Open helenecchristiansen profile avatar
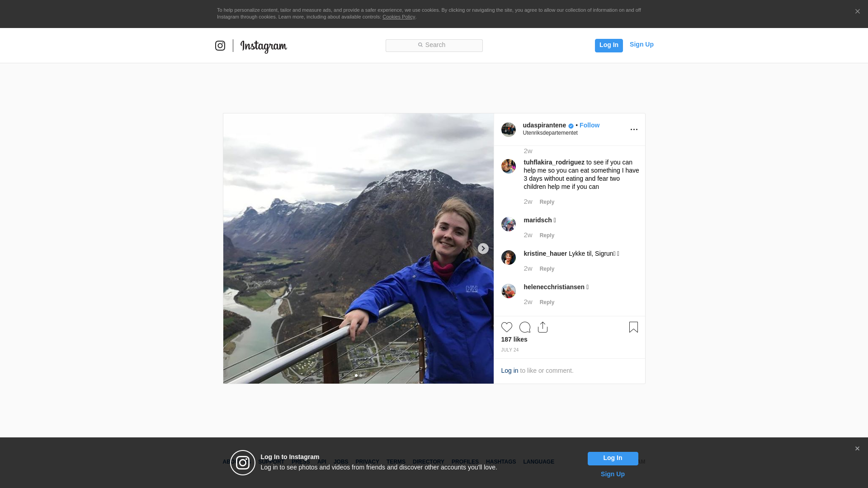868x488 pixels. tap(509, 291)
